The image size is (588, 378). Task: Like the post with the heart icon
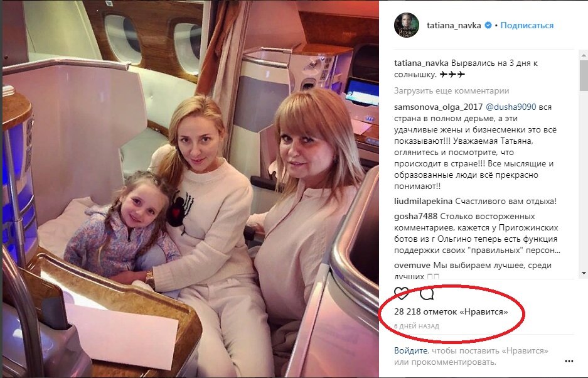(401, 293)
